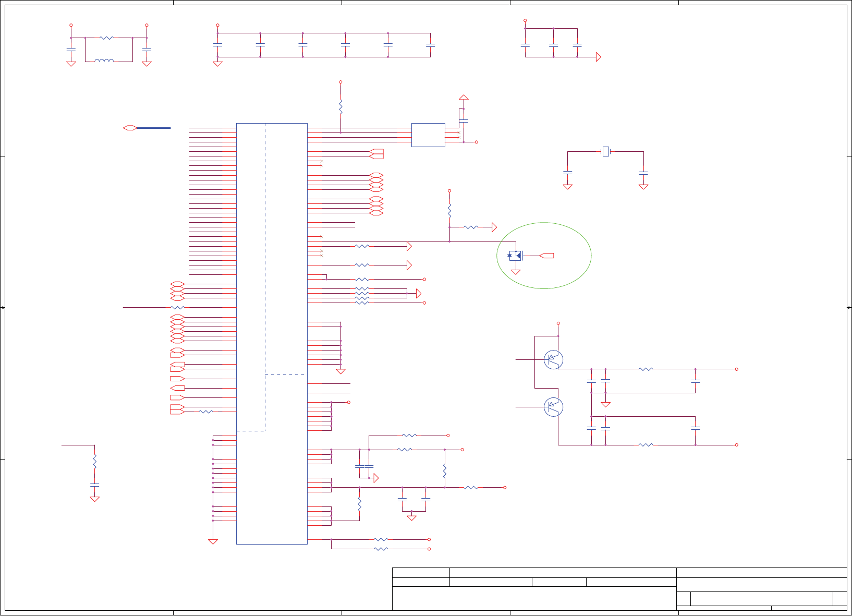
Task: Select the large main IC block
Action: pos(272,334)
